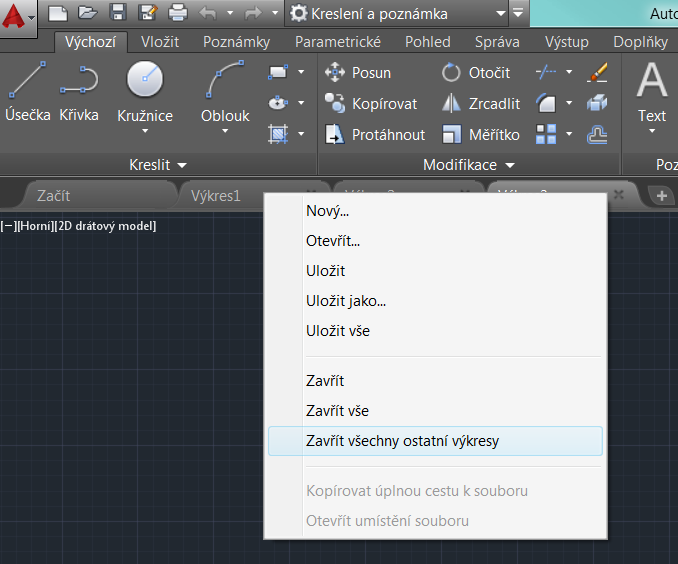This screenshot has height=564, width=678.
Task: Click the rectangle draw tool icon
Action: coord(278,72)
